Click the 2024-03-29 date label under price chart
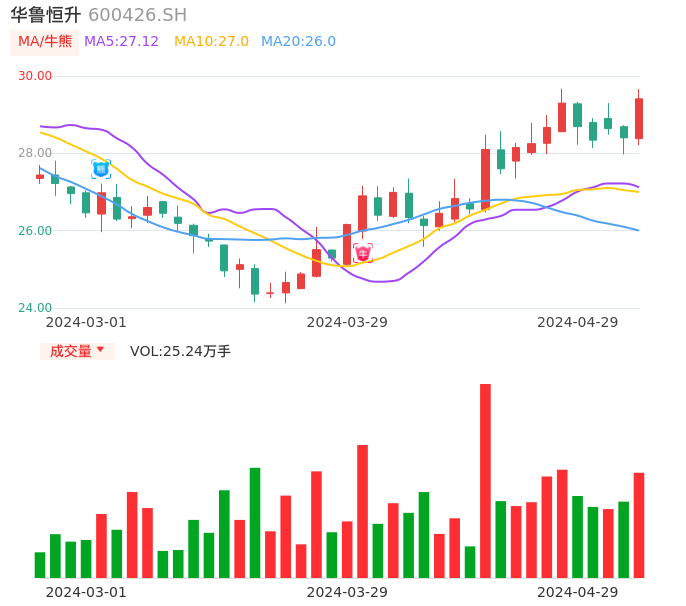Screen dimensions: 686x606 point(347,322)
